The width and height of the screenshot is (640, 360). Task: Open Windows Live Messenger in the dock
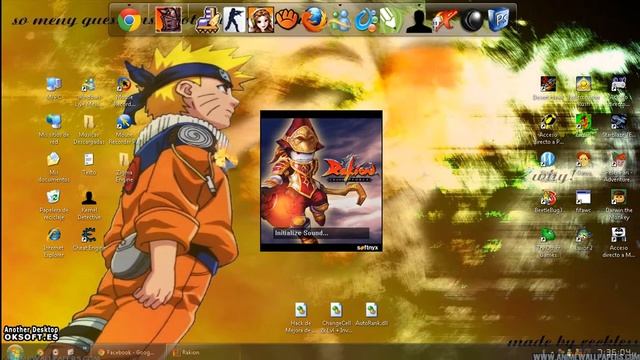(340, 20)
